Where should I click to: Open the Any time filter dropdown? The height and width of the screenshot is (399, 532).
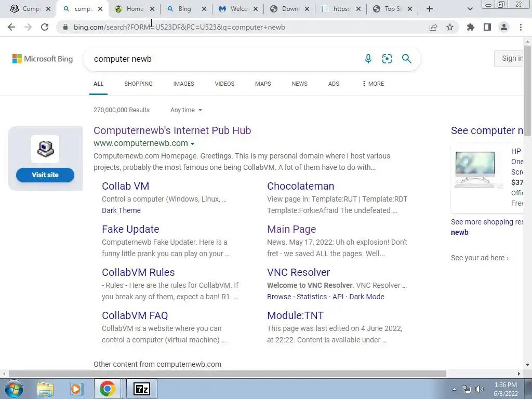click(186, 110)
